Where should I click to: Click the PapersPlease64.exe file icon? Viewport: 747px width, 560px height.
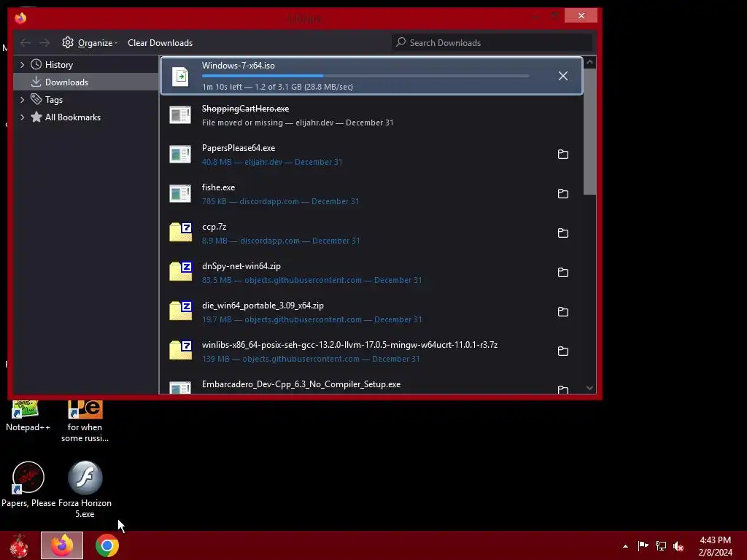(x=181, y=155)
